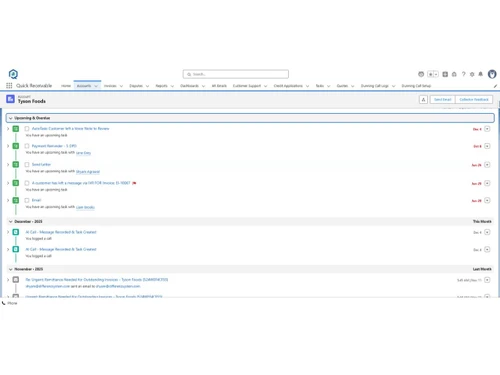
Task: Open the favorites list arrow
Action: (x=436, y=74)
